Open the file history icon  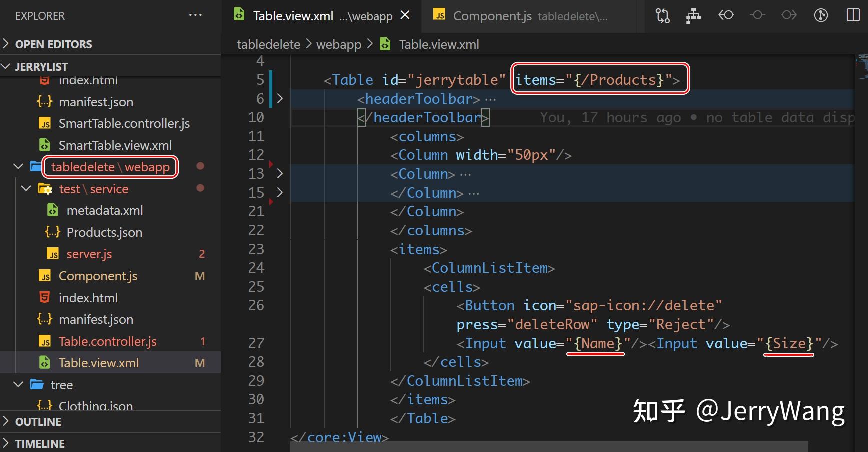(820, 15)
